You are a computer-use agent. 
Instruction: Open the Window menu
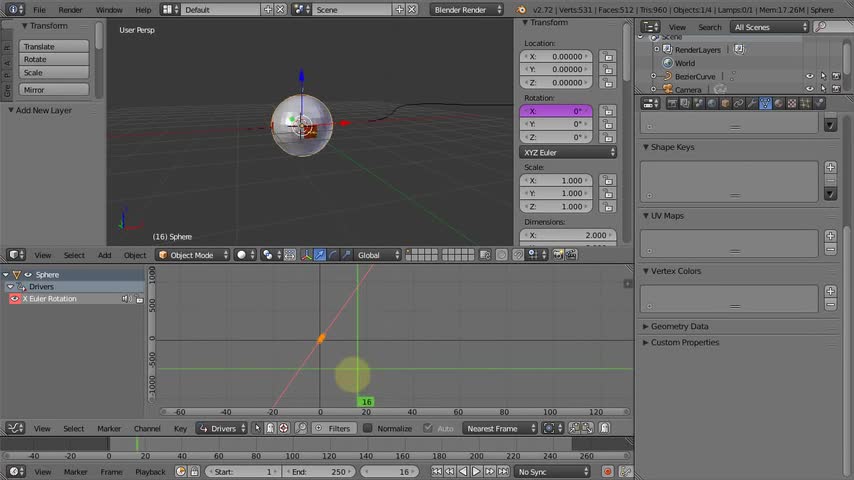[x=109, y=10]
